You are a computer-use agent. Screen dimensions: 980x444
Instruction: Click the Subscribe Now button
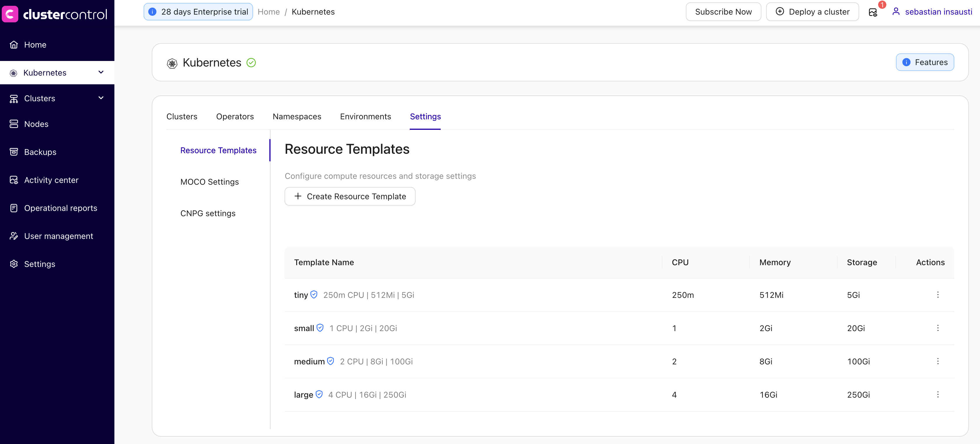(x=723, y=11)
